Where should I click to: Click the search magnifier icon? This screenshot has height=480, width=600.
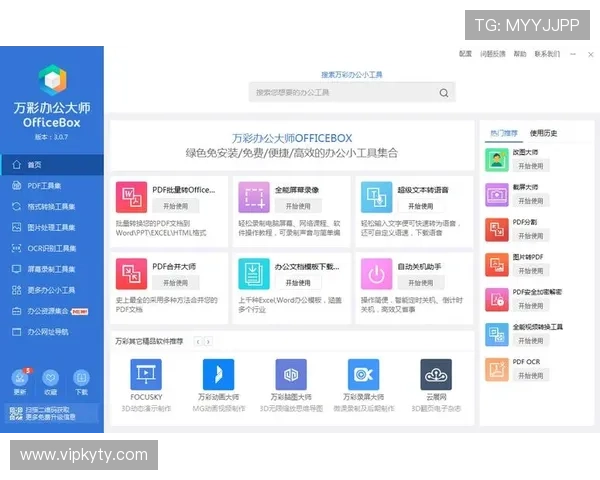444,93
